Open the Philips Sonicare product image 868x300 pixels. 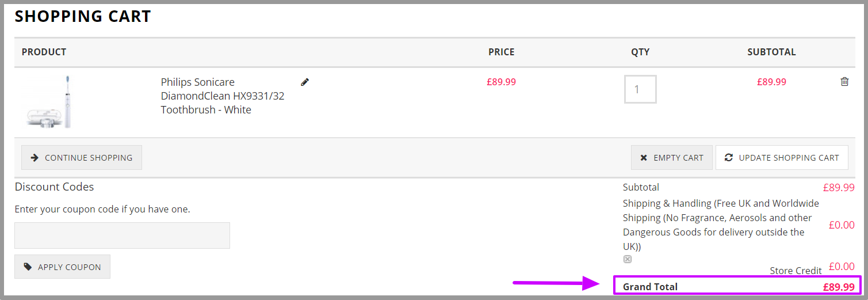(x=49, y=101)
